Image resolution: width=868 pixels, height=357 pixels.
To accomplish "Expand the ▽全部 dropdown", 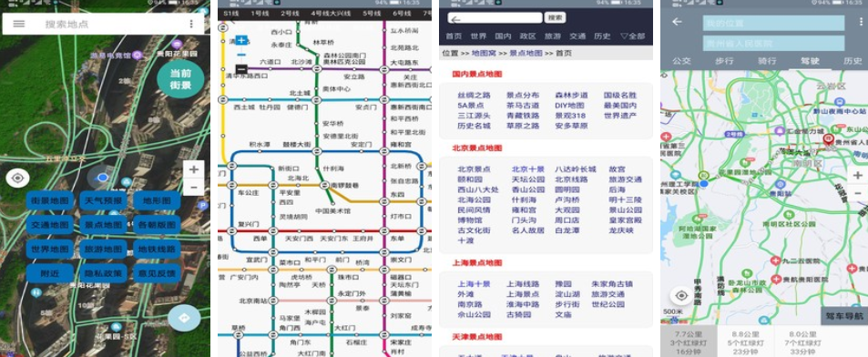I will point(632,36).
